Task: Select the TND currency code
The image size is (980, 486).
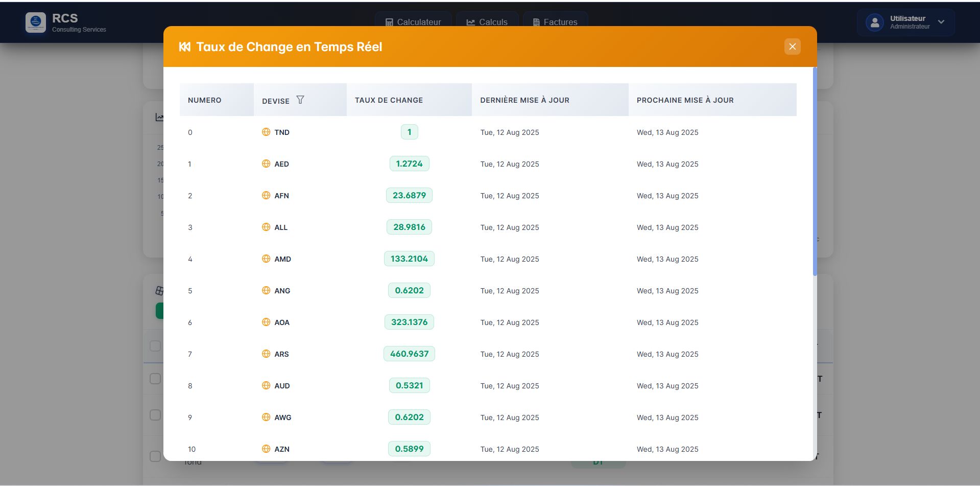Action: point(282,132)
